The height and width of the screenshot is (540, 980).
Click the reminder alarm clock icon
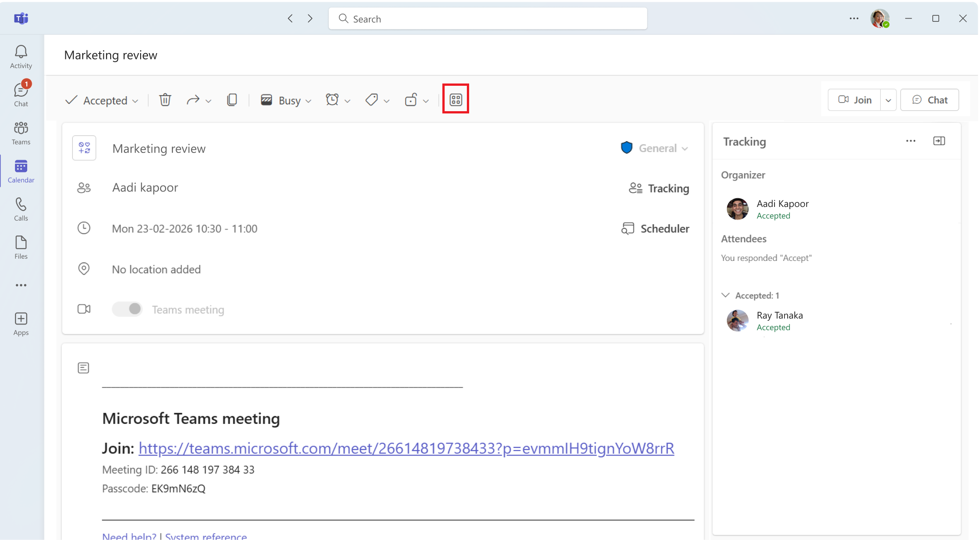[x=332, y=100]
